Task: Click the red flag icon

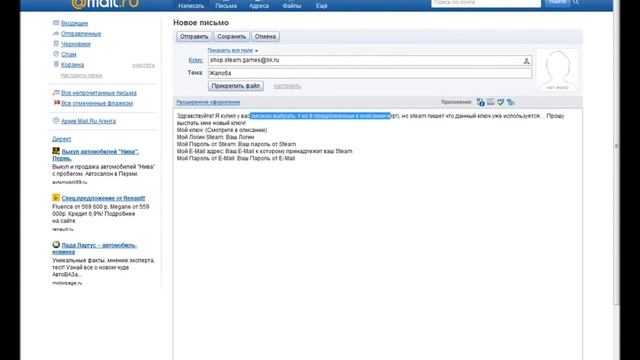Action: click(56, 103)
